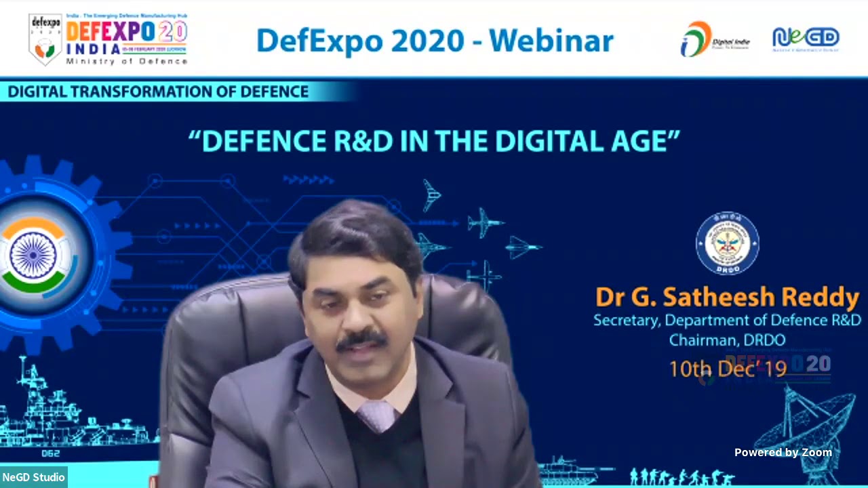This screenshot has width=868, height=488.
Task: Click the "Defence R&D in the Digital Age" heading
Action: click(434, 141)
